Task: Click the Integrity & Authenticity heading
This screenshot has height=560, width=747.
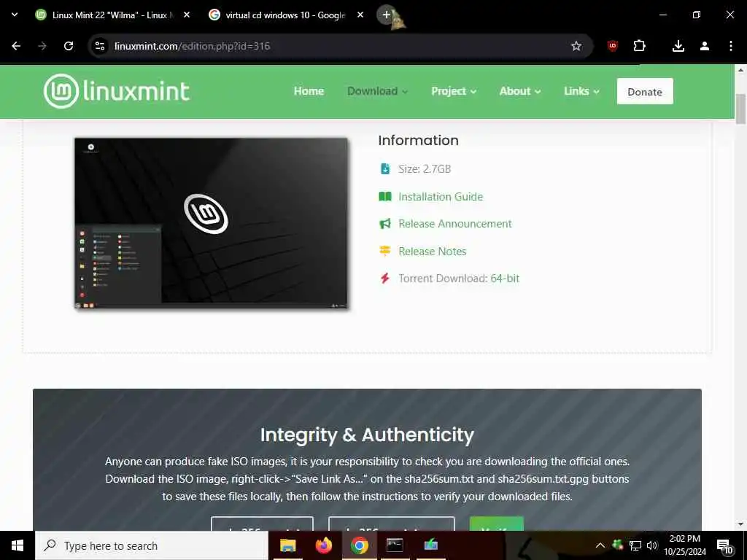Action: (x=367, y=435)
